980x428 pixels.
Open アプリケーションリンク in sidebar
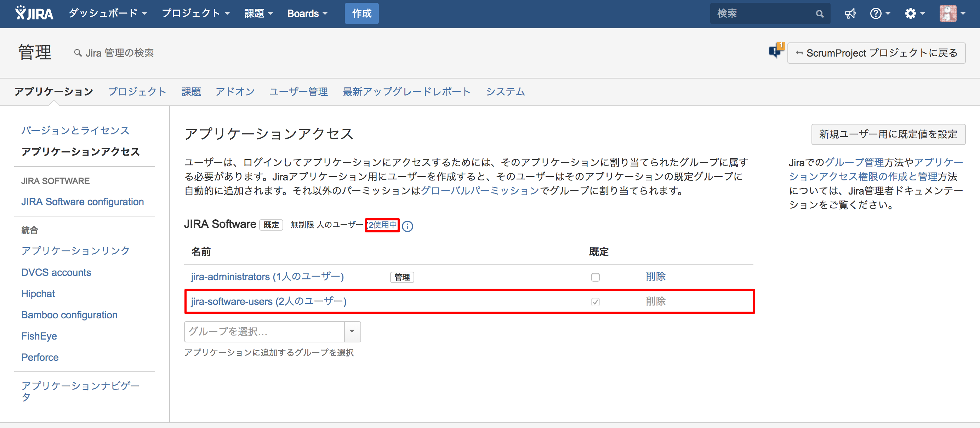click(x=75, y=250)
